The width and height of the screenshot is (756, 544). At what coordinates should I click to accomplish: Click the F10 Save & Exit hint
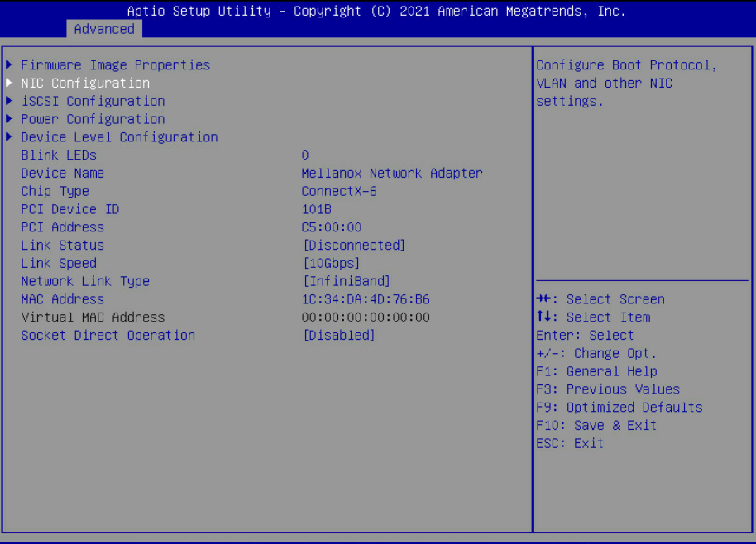(596, 425)
